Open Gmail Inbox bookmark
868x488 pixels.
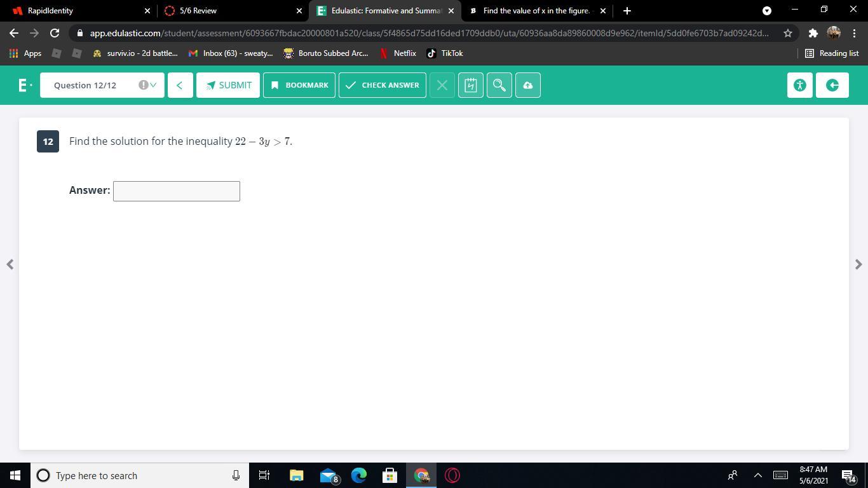(231, 53)
